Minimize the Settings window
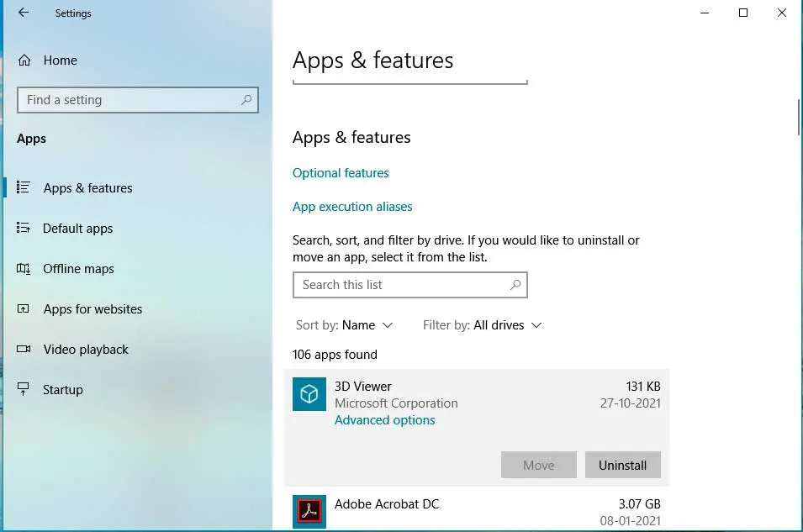Screen dimensions: 803x532 click(x=705, y=13)
